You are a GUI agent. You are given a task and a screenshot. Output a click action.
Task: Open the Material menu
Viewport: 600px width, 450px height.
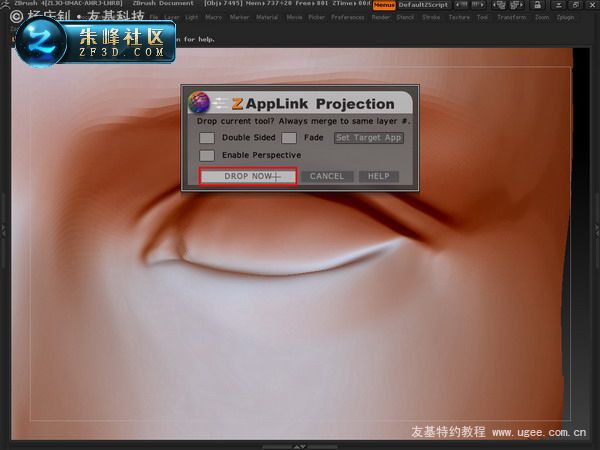click(x=267, y=17)
